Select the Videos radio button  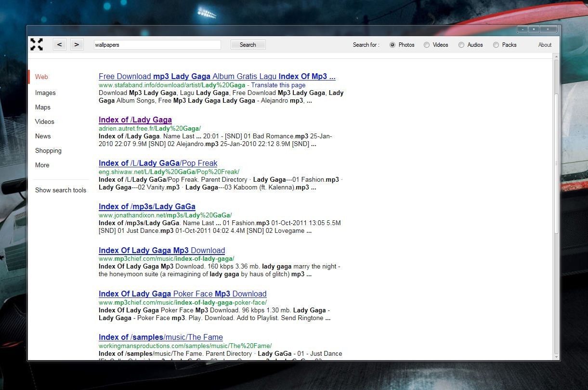pos(427,45)
